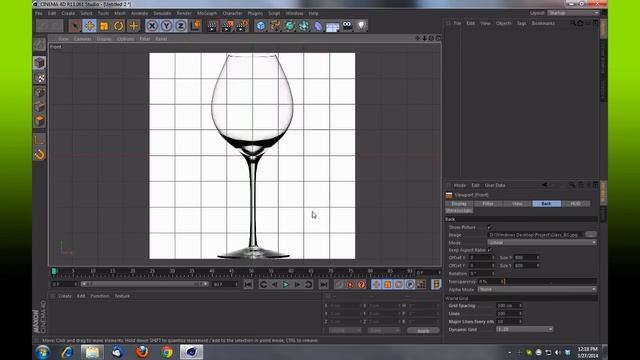Viewport: 640px width, 360px height.
Task: Click Make Editable icon in left palette
Action: 40,44
